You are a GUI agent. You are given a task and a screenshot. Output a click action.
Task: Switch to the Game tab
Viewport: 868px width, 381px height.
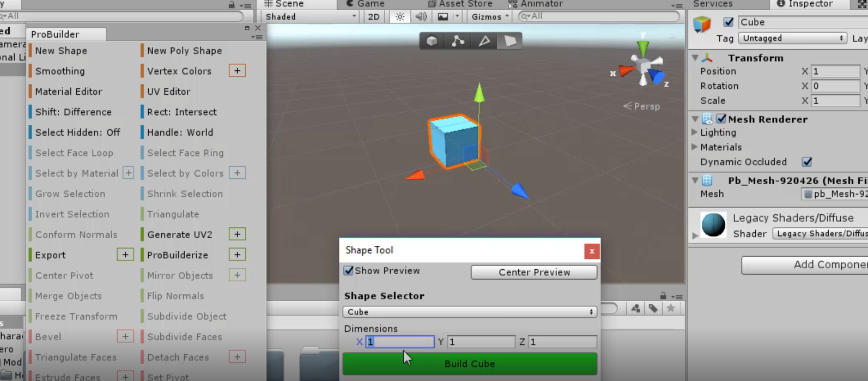[x=365, y=4]
